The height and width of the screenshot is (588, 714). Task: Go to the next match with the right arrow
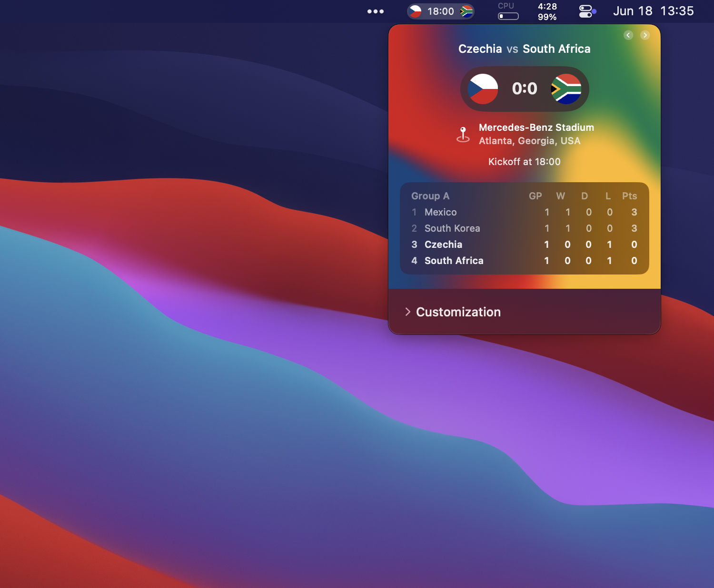click(645, 35)
